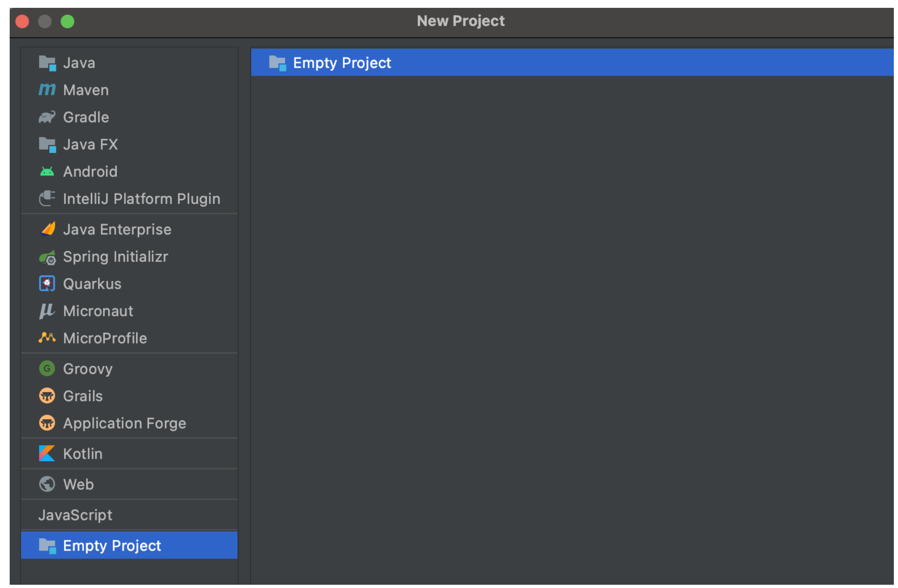The height and width of the screenshot is (588, 898).
Task: Choose Maven in the project list
Action: [x=86, y=90]
